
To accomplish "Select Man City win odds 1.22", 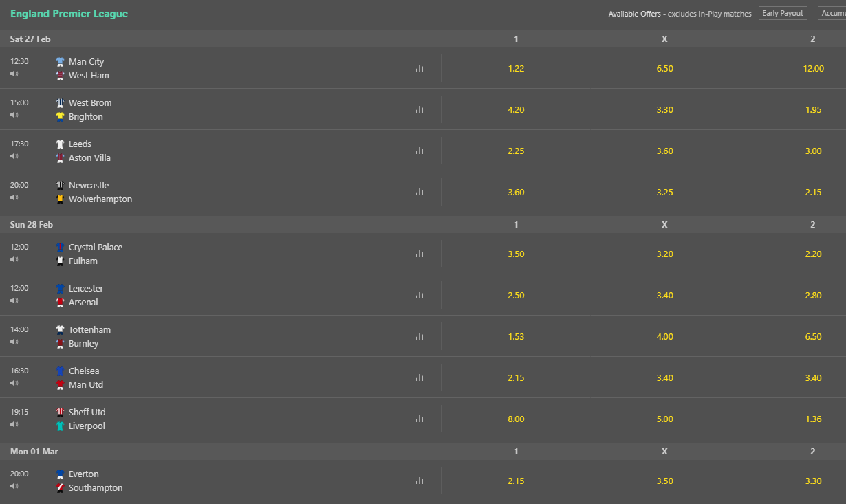I will [x=516, y=68].
